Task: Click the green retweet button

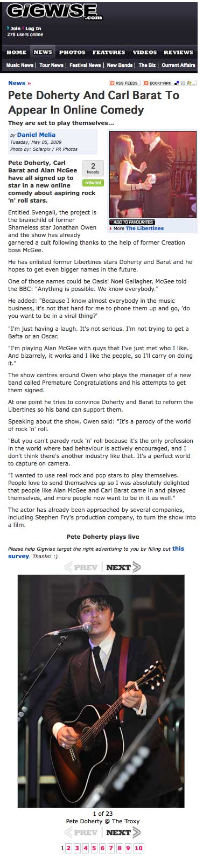Action: click(x=93, y=182)
